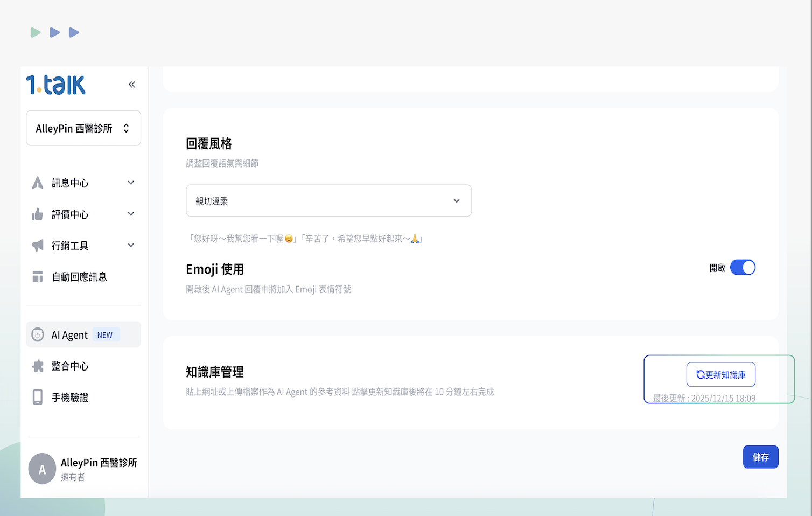Open the AlleyPin 西醫診所 clinic selector
812x516 pixels.
pyautogui.click(x=83, y=128)
